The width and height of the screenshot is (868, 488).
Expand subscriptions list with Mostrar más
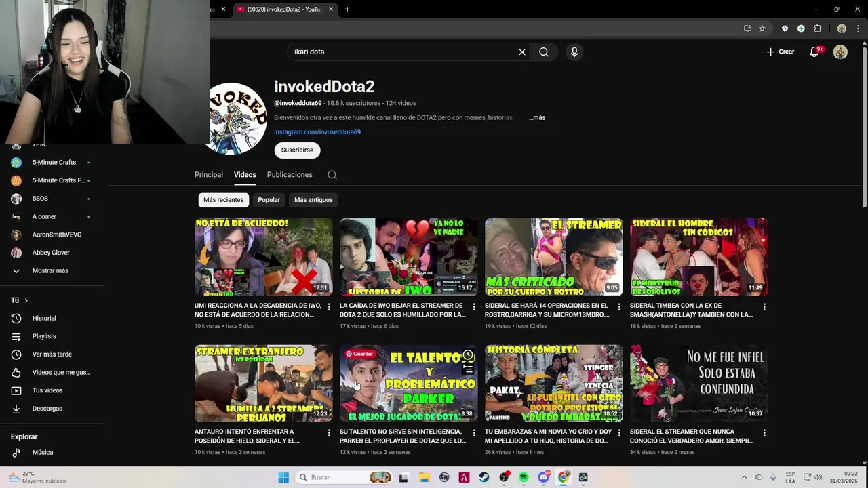[x=50, y=271]
